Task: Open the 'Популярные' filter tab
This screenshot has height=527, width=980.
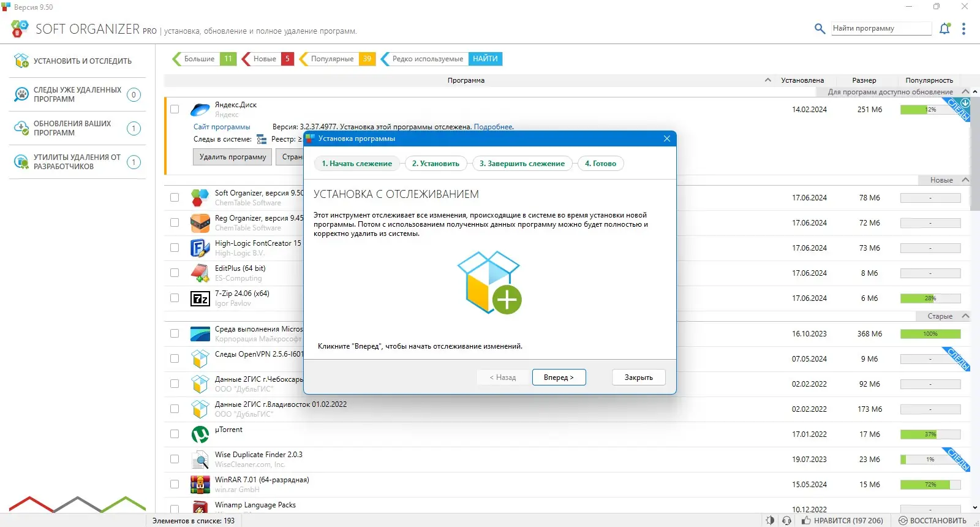Action: click(337, 59)
